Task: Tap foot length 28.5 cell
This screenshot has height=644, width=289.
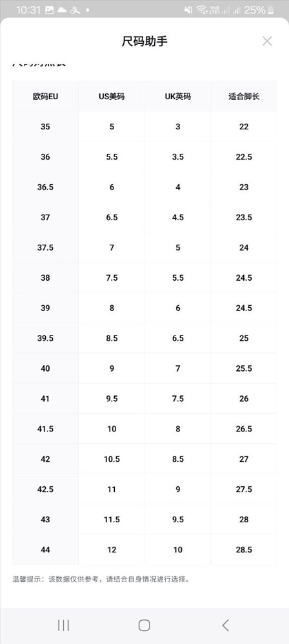Action: point(244,550)
